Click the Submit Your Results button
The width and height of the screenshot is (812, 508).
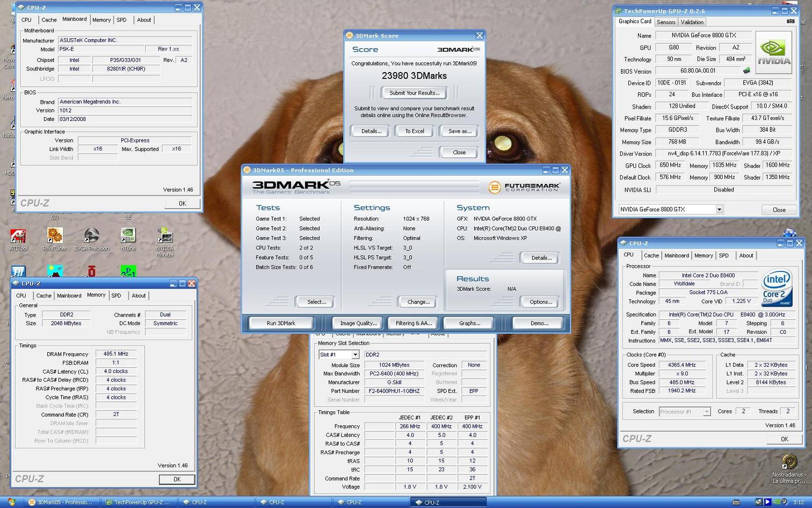(x=414, y=92)
